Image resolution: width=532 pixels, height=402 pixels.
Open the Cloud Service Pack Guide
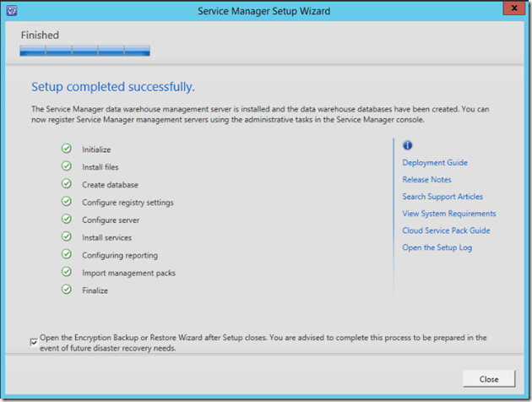(446, 231)
